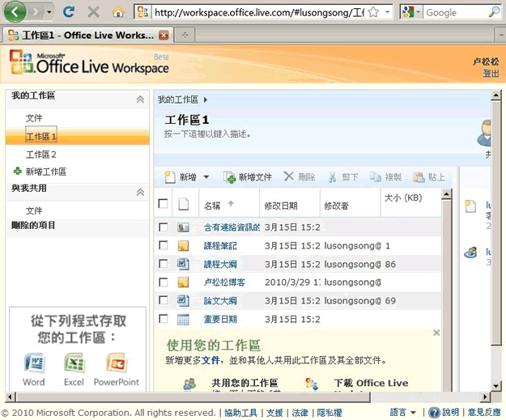Screen dimensions: 506x420
Task: Open 文件 under 我的工作區
Action: click(x=34, y=118)
